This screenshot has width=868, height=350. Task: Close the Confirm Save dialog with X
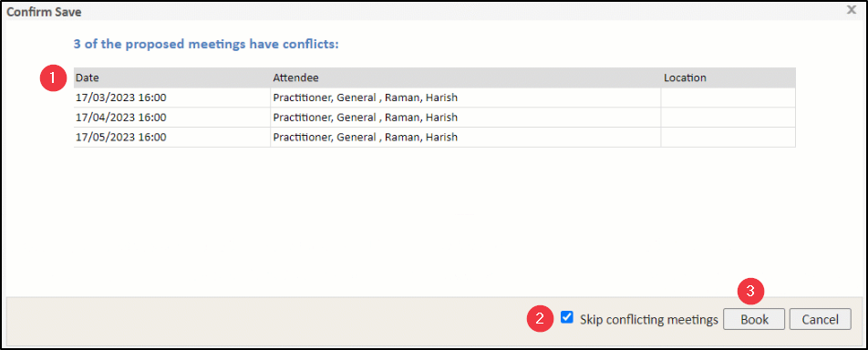coord(852,10)
